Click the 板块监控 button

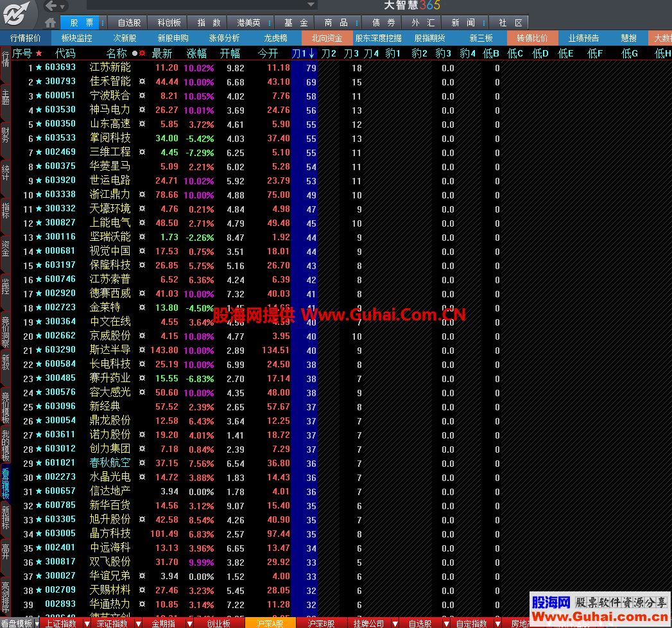(76, 38)
